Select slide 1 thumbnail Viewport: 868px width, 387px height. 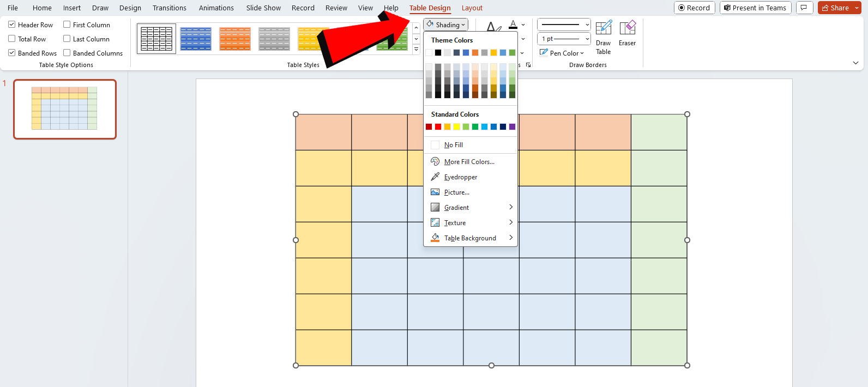(65, 109)
